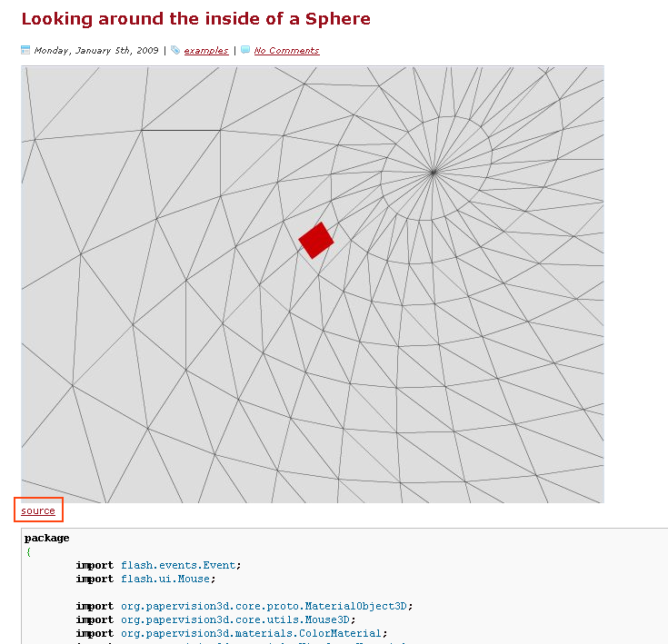
Task: Click the comment bubble icon
Action: click(x=245, y=50)
